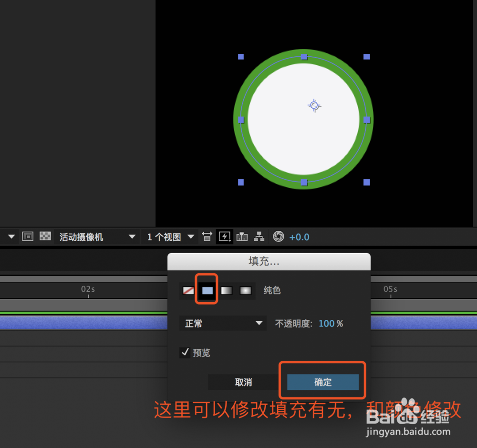477x448 pixels.
Task: Click the +0.0 exposure value
Action: pyautogui.click(x=299, y=237)
